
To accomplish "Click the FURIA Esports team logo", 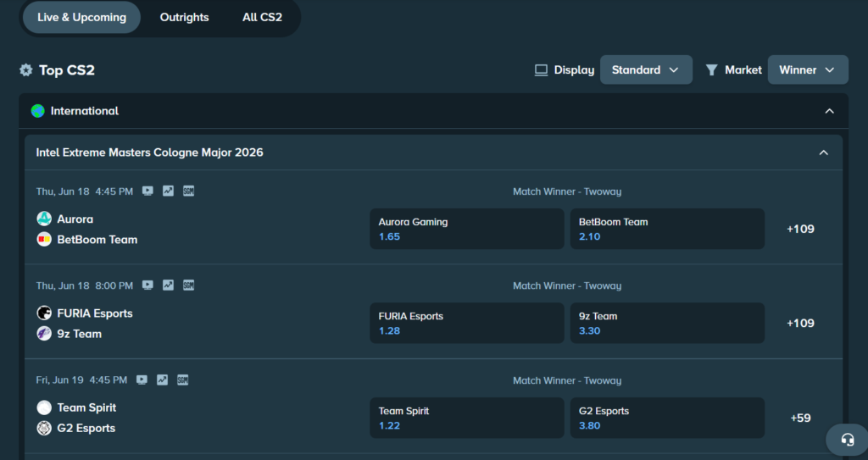I will pos(44,313).
